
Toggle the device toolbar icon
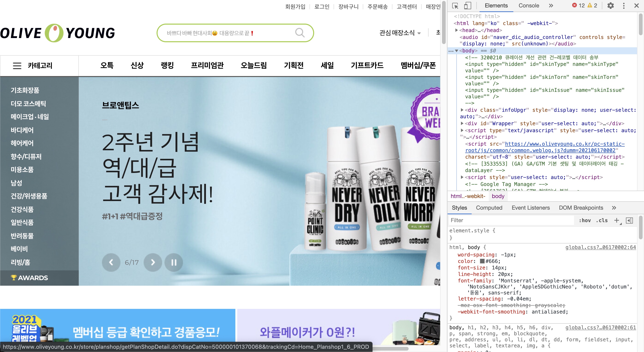coord(467,6)
